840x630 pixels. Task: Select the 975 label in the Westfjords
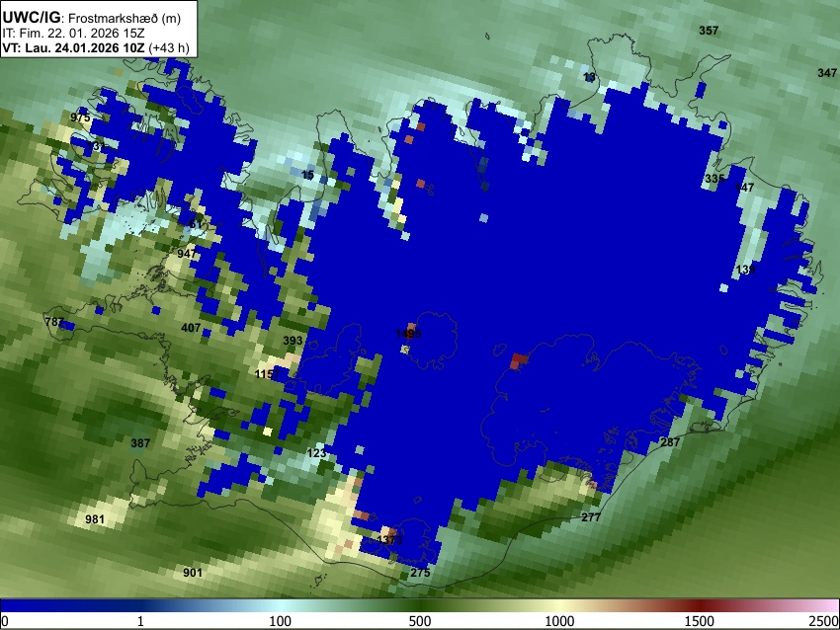80,118
